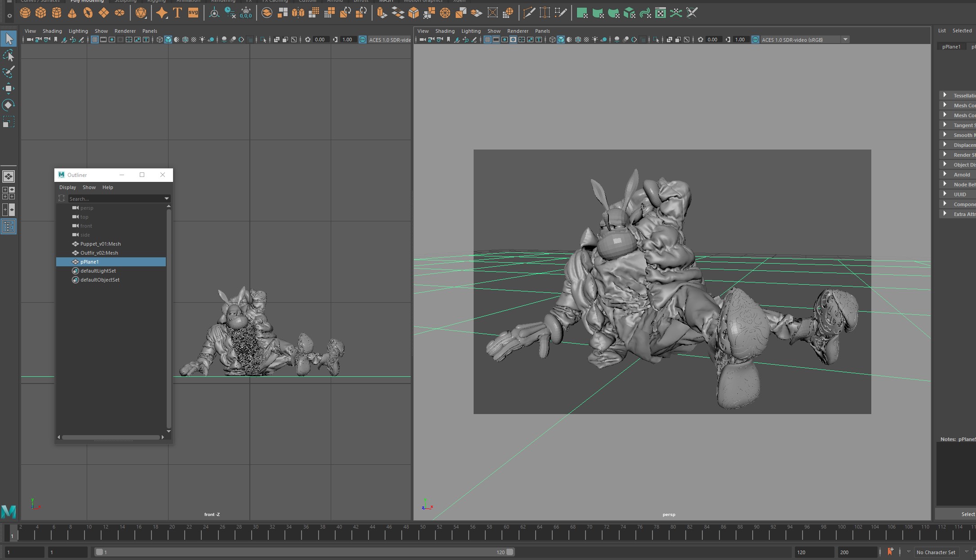The height and width of the screenshot is (560, 976).
Task: Toggle smooth shade all in persp viewport
Action: click(561, 40)
